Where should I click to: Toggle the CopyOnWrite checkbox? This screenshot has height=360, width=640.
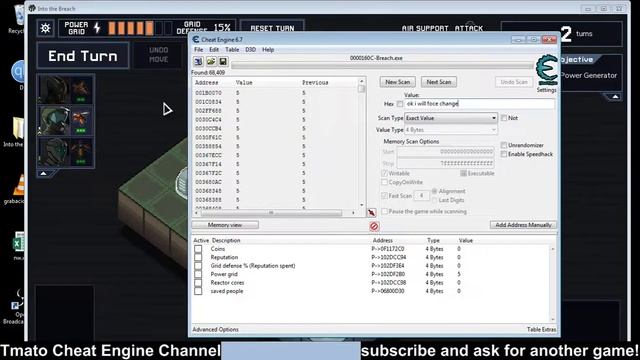384,182
